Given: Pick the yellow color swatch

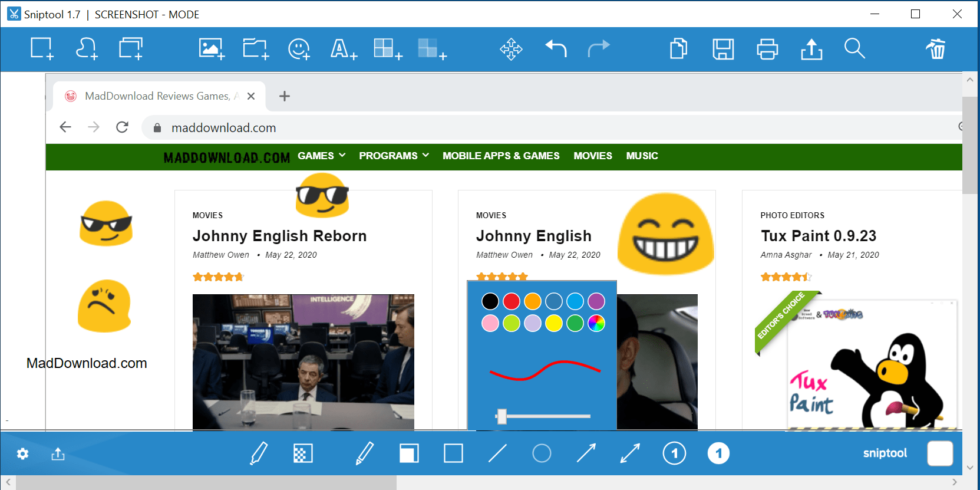Looking at the screenshot, I should point(554,323).
